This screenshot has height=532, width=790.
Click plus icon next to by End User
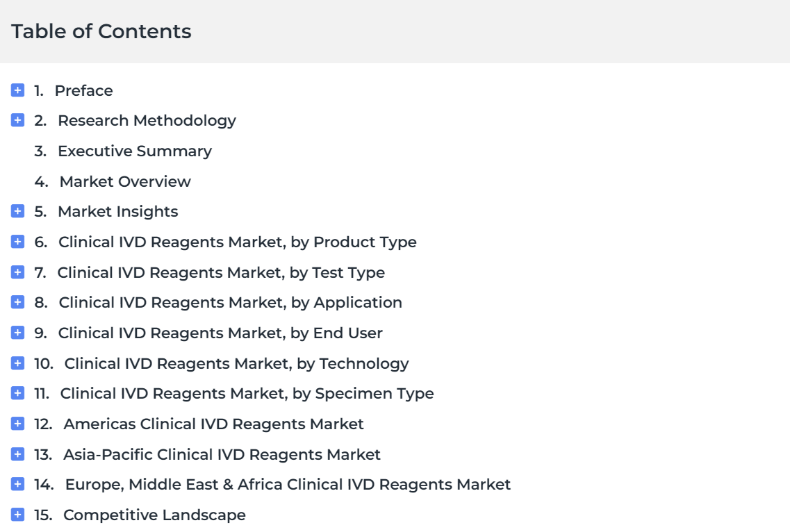17,333
